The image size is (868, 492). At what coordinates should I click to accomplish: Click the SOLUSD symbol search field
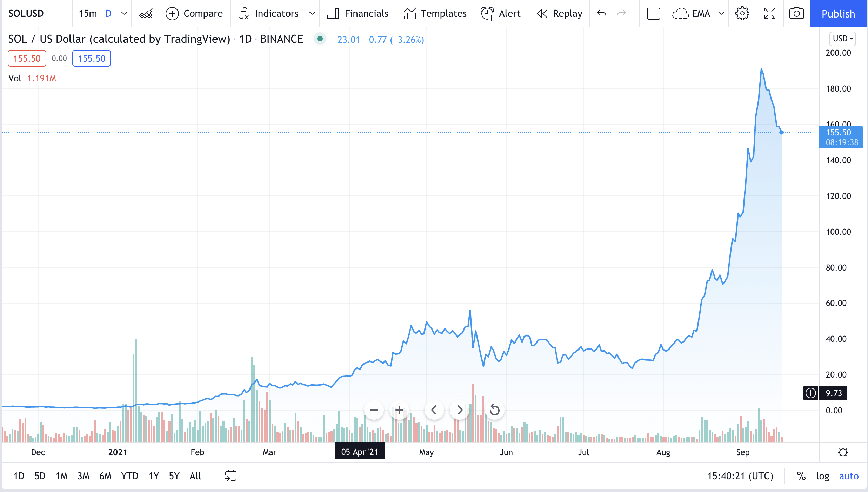tap(26, 14)
